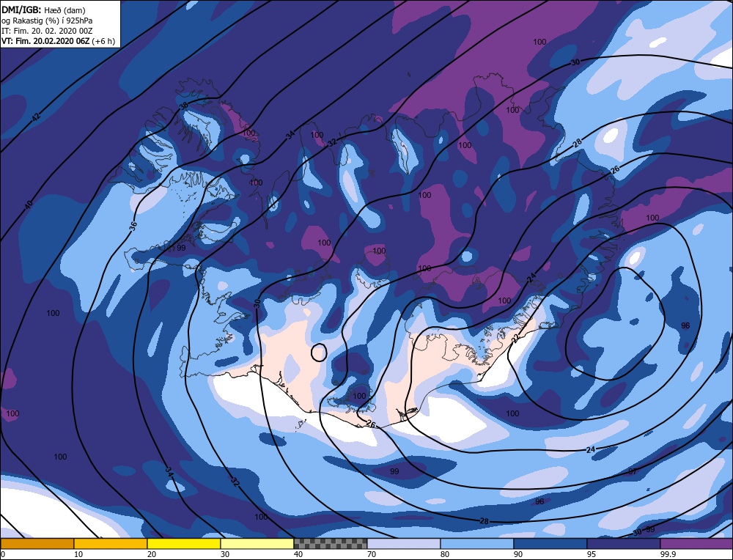This screenshot has width=733, height=560.
Task: Click the dark navy 95–99.9 legend swatch
Action: coord(623,543)
